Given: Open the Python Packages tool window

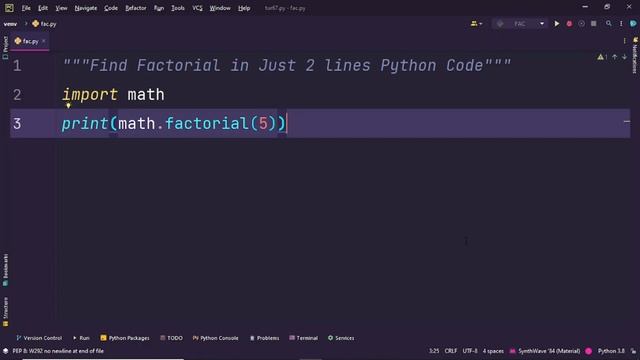Looking at the screenshot, I should [x=125, y=338].
